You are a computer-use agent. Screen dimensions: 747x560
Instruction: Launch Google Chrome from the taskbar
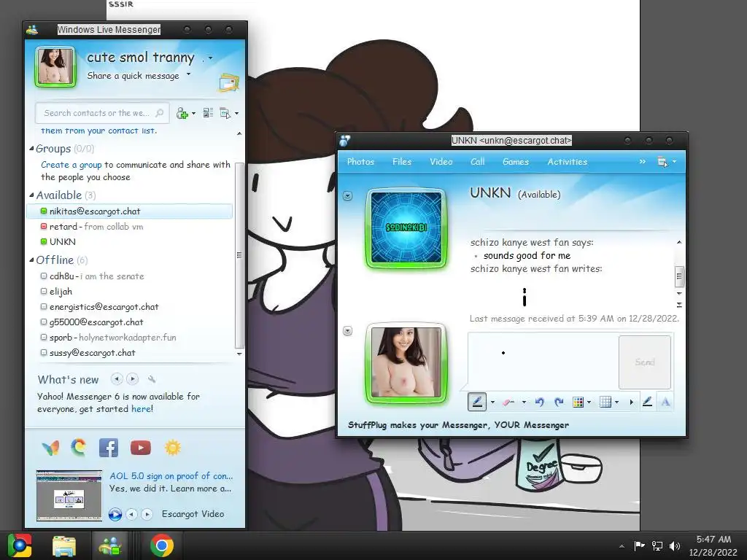[161, 545]
